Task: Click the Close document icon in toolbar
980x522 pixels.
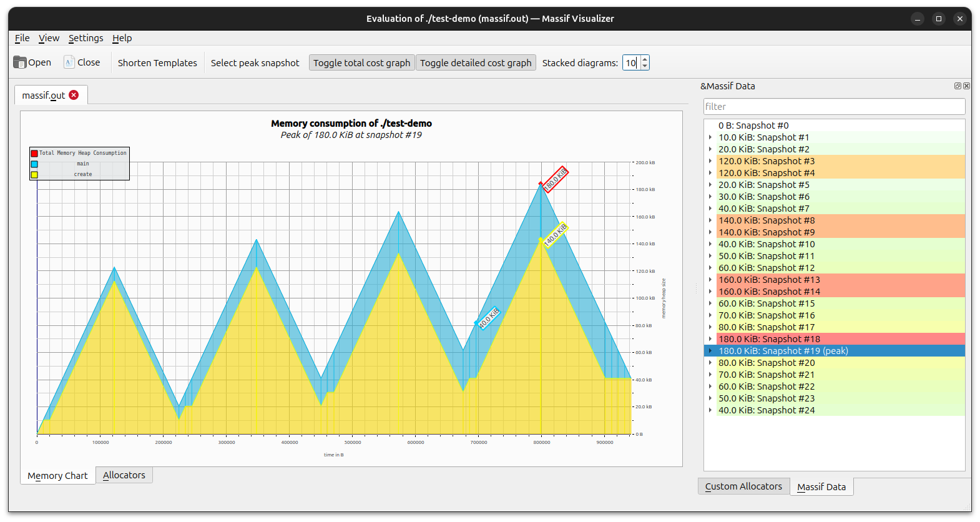Action: click(x=69, y=62)
